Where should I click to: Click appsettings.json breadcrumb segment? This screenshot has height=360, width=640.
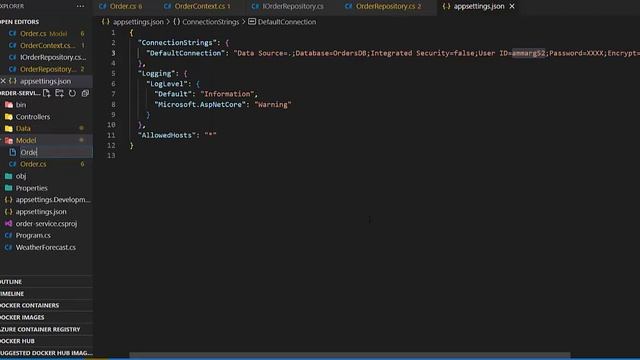point(133,22)
